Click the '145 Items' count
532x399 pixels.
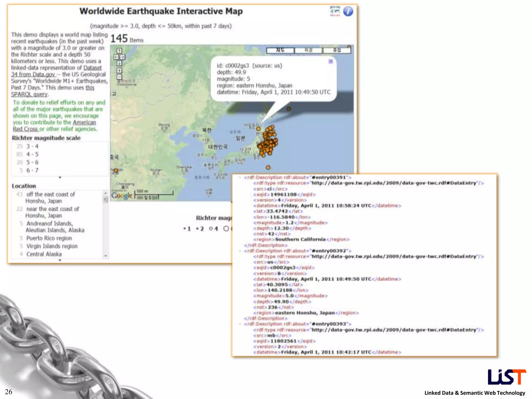coord(127,39)
